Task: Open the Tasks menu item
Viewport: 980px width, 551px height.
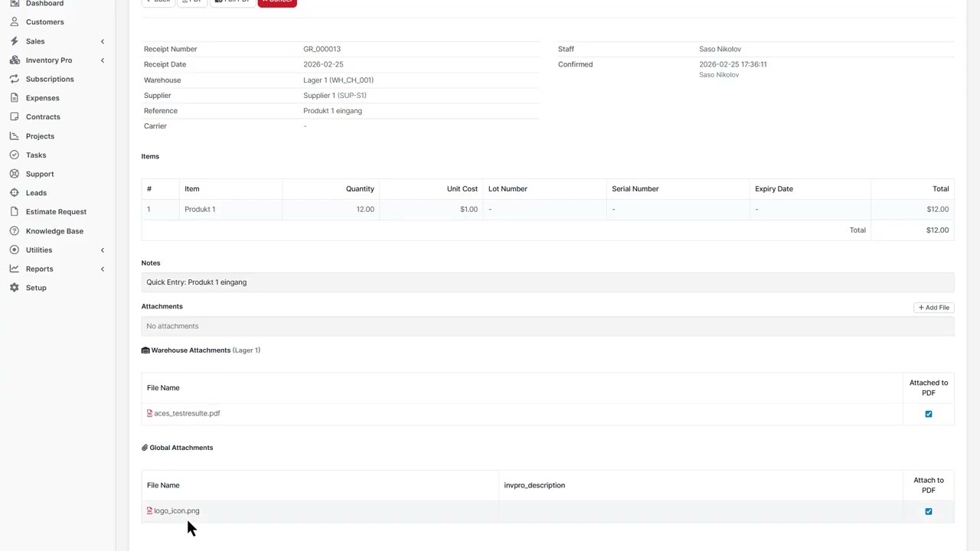Action: point(36,155)
